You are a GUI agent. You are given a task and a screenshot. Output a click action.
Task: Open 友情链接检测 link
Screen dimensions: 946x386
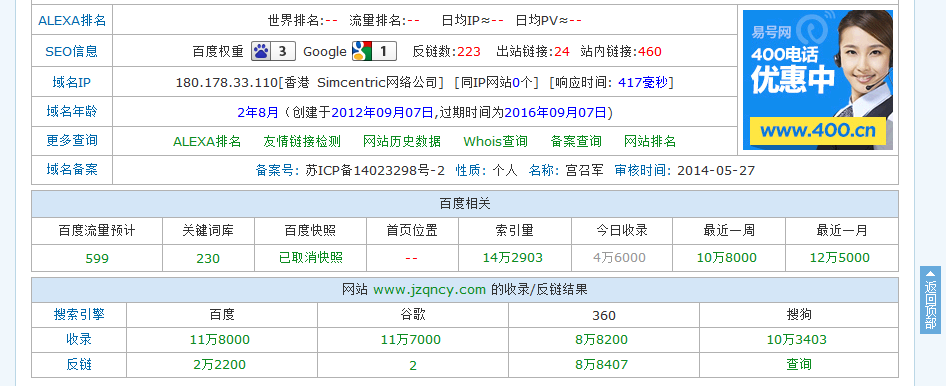click(302, 141)
